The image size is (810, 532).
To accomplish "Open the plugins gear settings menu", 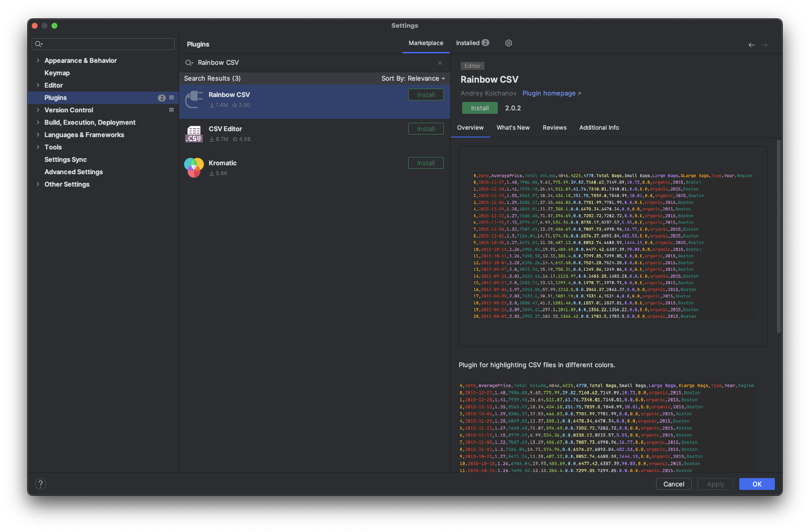I will coord(508,43).
